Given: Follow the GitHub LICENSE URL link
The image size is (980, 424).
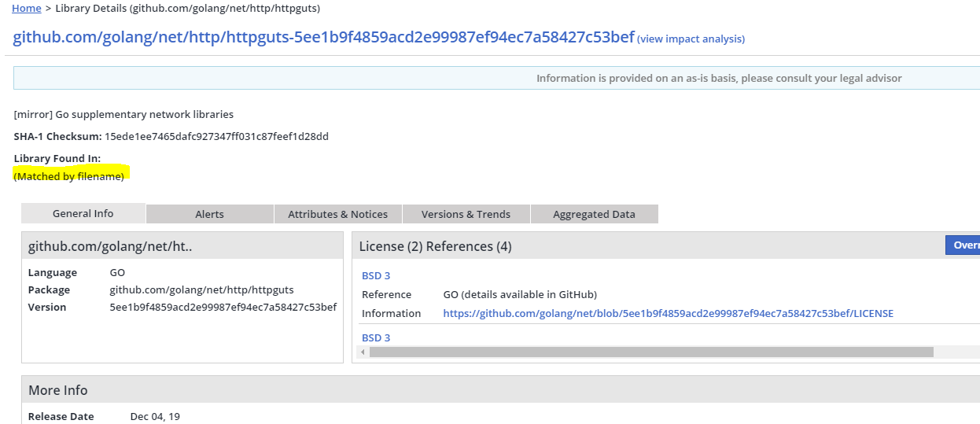Looking at the screenshot, I should (668, 313).
